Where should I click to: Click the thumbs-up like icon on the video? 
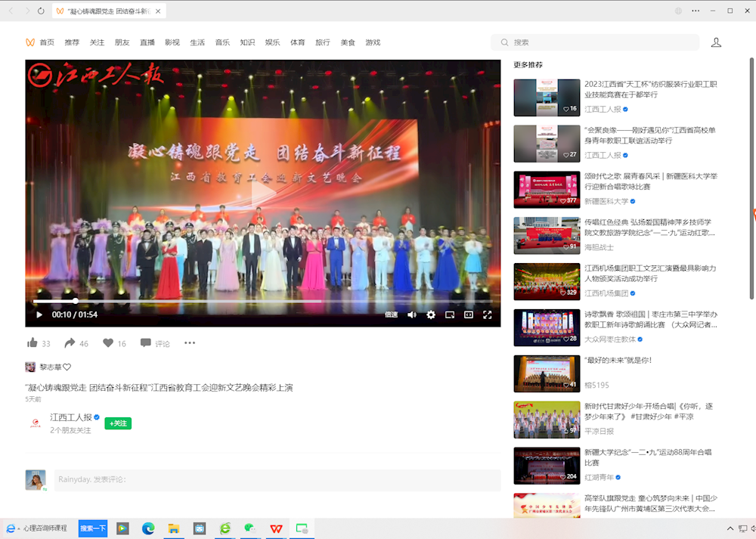pyautogui.click(x=33, y=342)
